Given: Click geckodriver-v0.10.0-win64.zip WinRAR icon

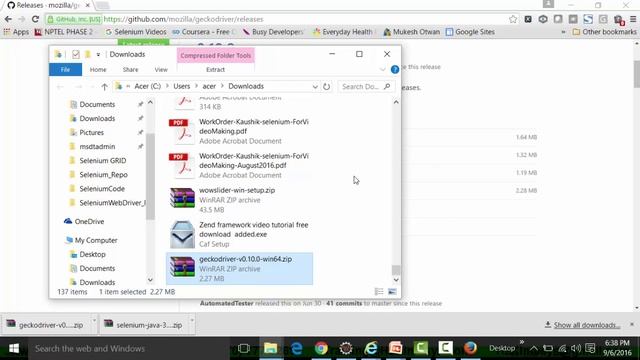Looking at the screenshot, I should (x=182, y=267).
